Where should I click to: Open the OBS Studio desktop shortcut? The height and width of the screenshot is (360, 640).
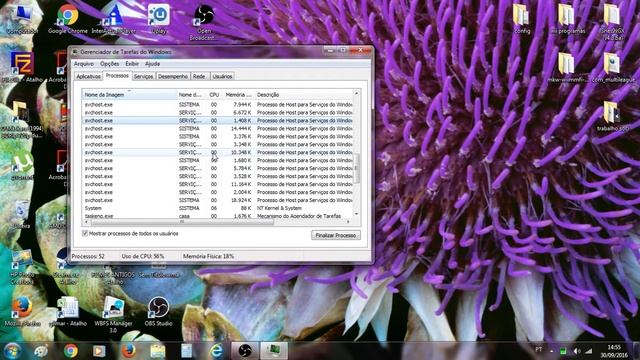point(158,312)
